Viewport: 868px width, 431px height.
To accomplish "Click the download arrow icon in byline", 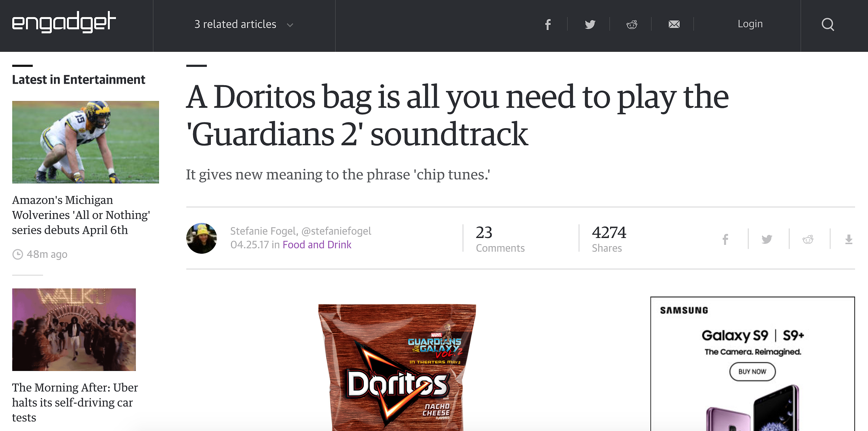I will pos(849,239).
